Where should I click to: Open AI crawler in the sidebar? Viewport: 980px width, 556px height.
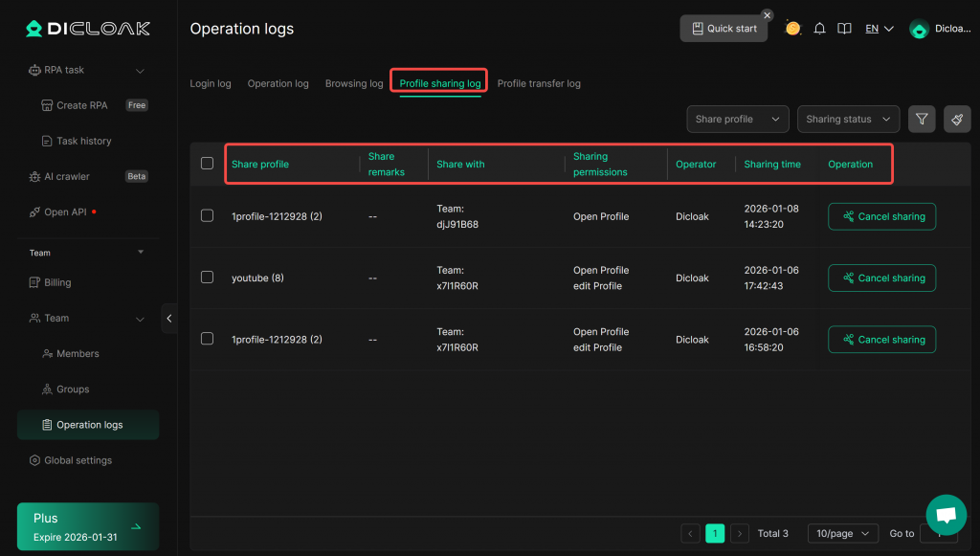coord(66,176)
